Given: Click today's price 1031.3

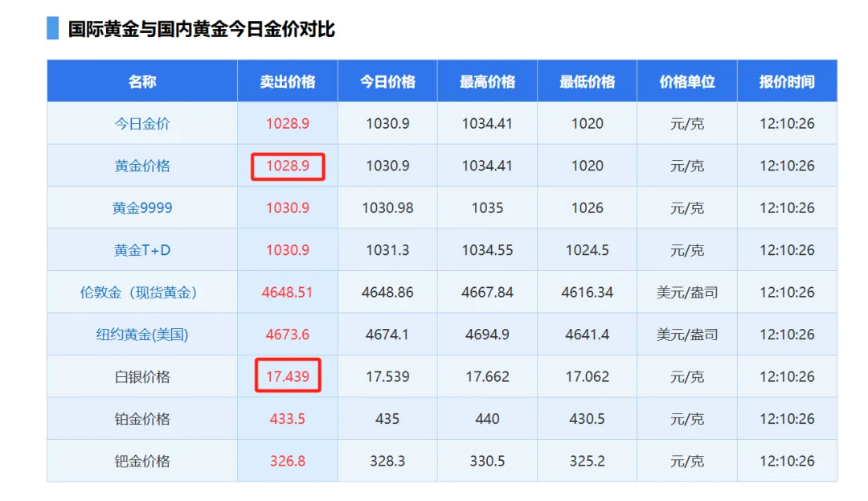Looking at the screenshot, I should pos(387,250).
